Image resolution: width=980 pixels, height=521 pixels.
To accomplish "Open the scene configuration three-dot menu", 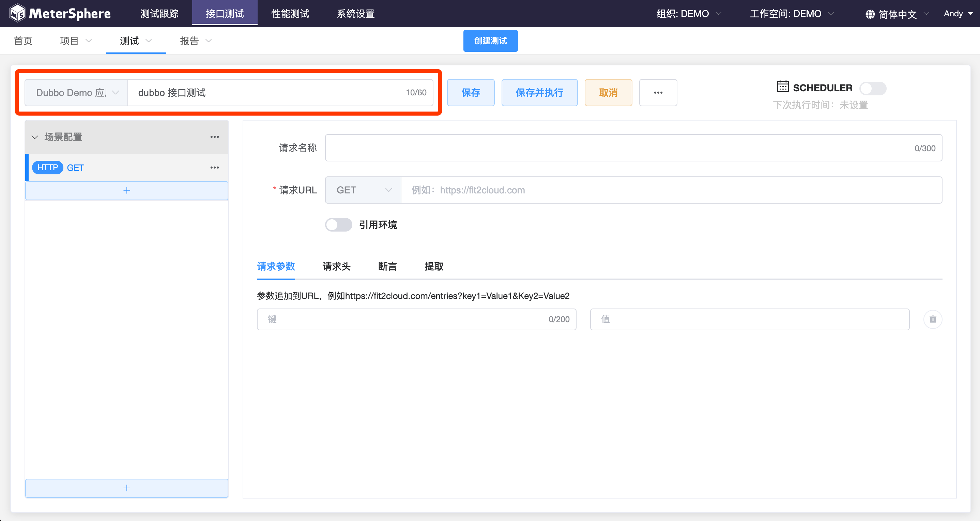I will coord(215,137).
